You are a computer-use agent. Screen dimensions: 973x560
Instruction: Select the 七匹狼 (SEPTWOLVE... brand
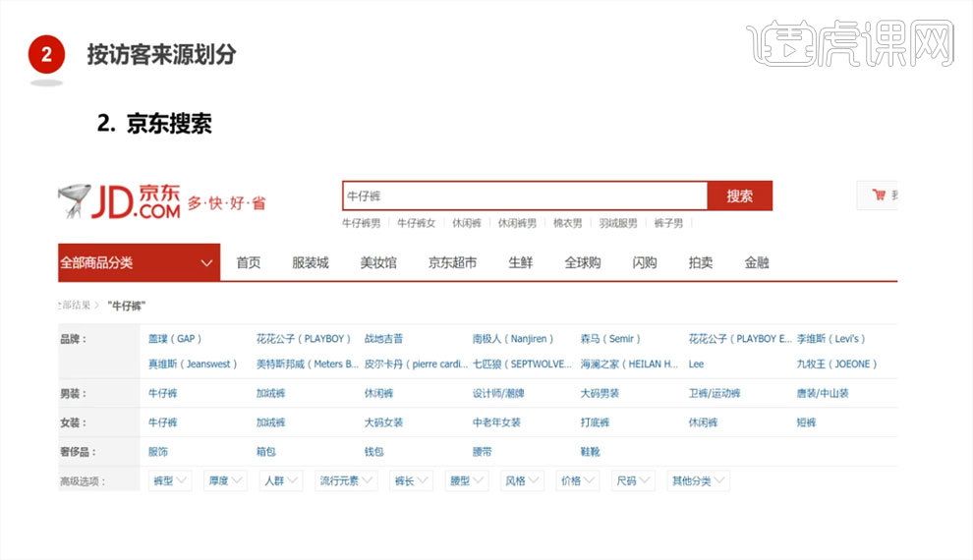point(522,364)
